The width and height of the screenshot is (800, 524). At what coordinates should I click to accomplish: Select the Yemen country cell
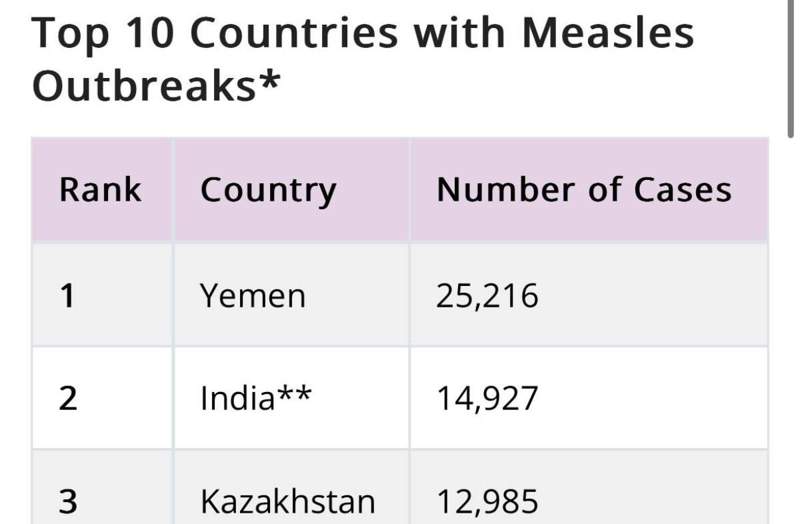(291, 295)
